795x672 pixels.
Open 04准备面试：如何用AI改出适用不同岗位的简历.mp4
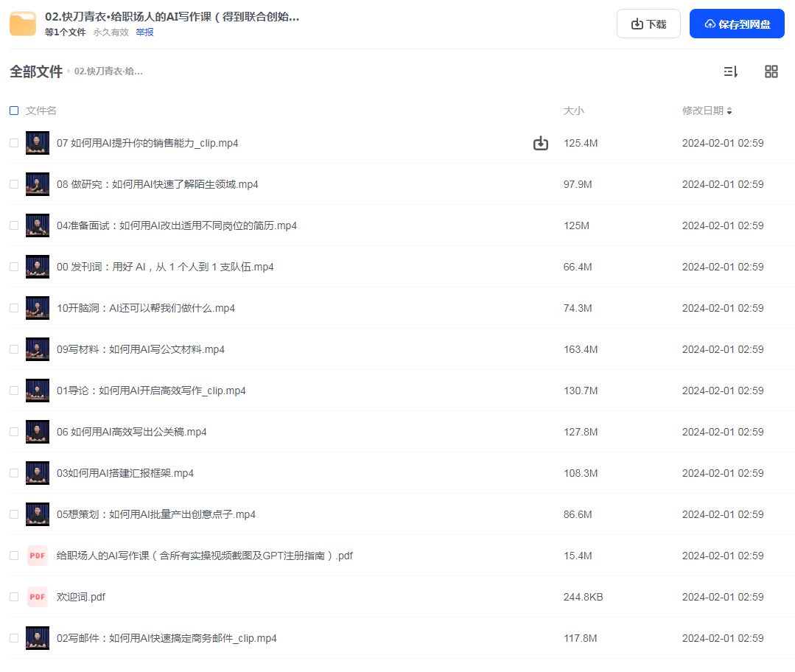coord(176,225)
